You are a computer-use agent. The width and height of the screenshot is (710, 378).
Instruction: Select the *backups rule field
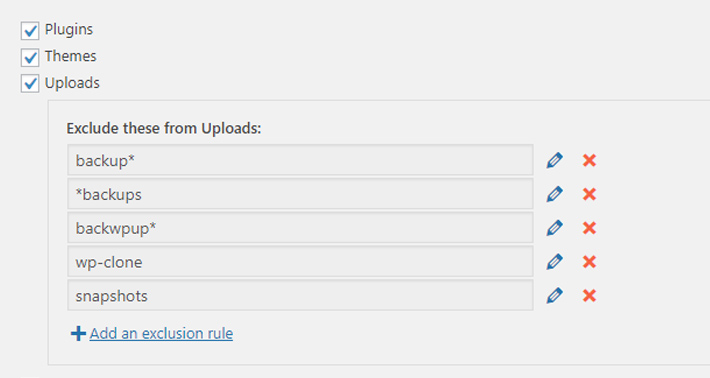pos(300,194)
